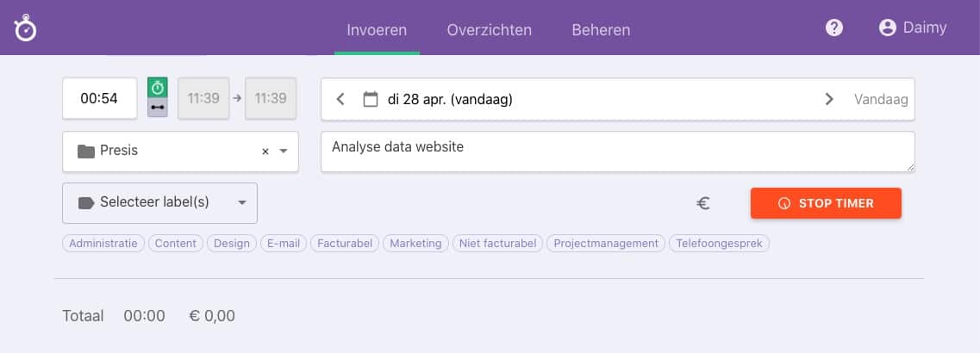Image resolution: width=980 pixels, height=353 pixels.
Task: Stop the running timer
Action: click(x=826, y=203)
